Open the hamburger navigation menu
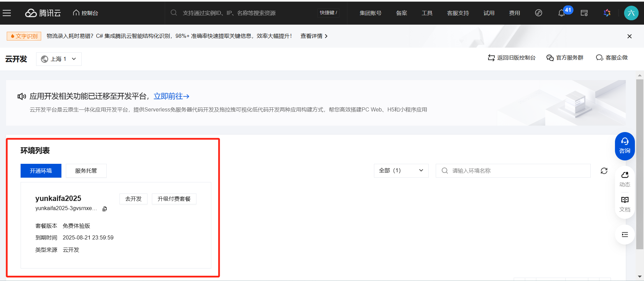 point(7,13)
